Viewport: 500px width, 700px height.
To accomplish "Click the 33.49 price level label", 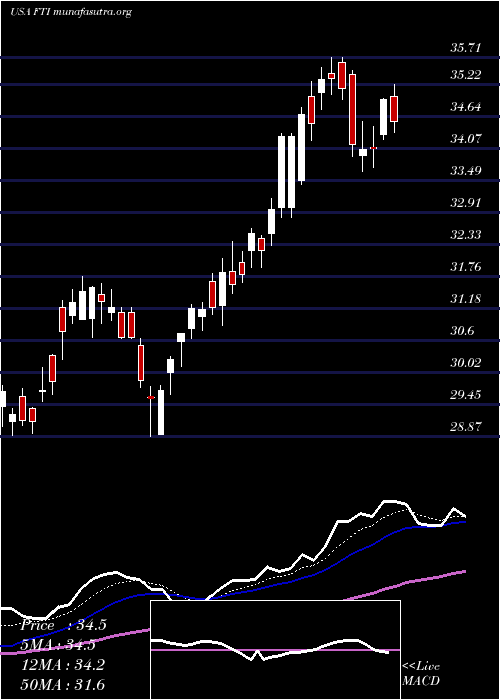I will point(466,171).
